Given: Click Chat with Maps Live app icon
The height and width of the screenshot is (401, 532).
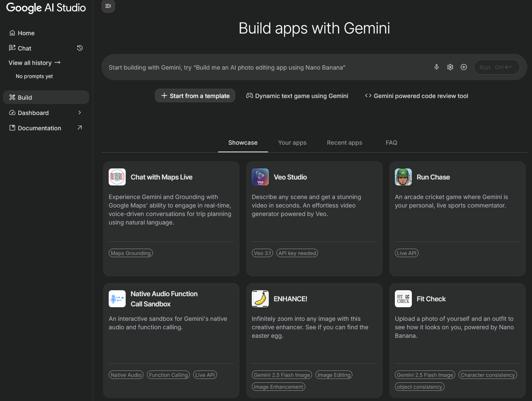Looking at the screenshot, I should coord(117,177).
